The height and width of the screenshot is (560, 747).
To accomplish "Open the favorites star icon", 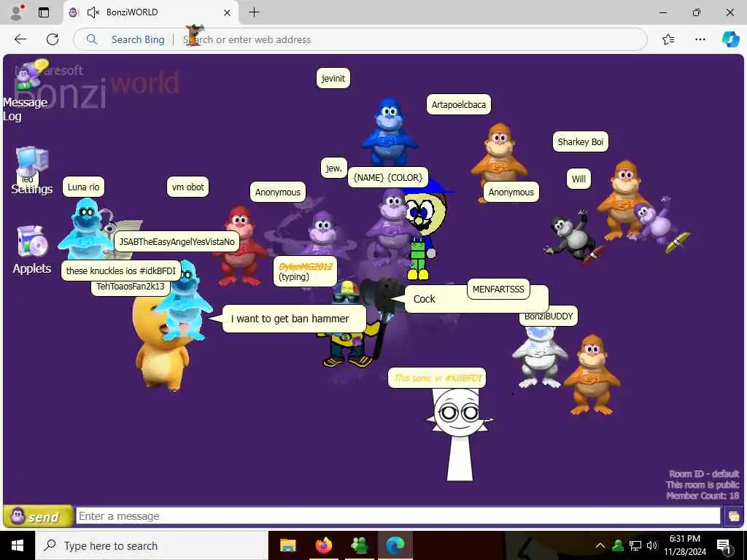I will point(668,39).
